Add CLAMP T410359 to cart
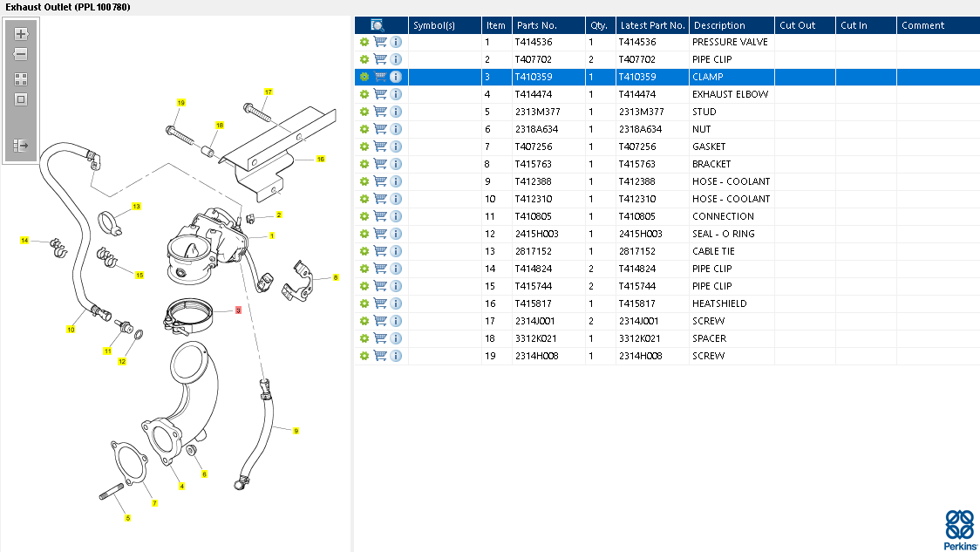 tap(380, 77)
